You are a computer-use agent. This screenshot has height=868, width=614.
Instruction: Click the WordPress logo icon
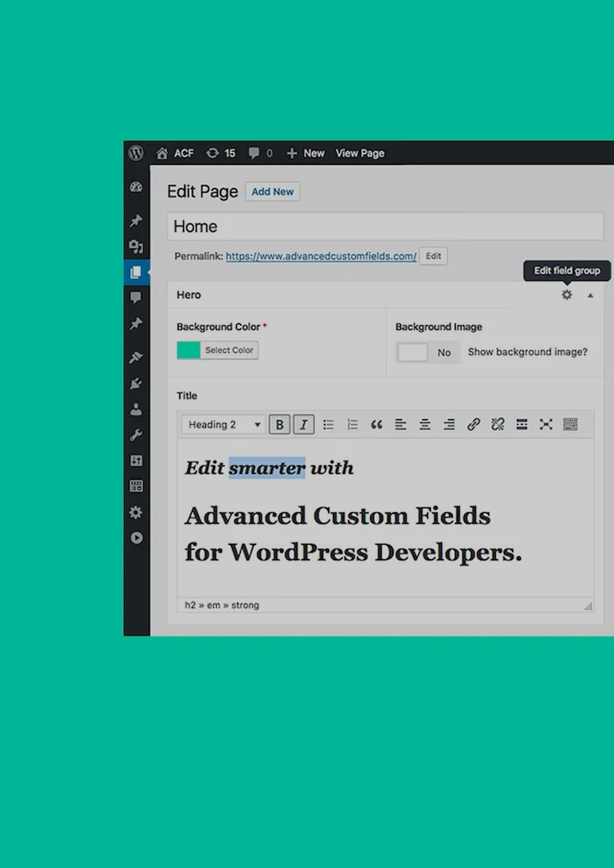[x=136, y=153]
